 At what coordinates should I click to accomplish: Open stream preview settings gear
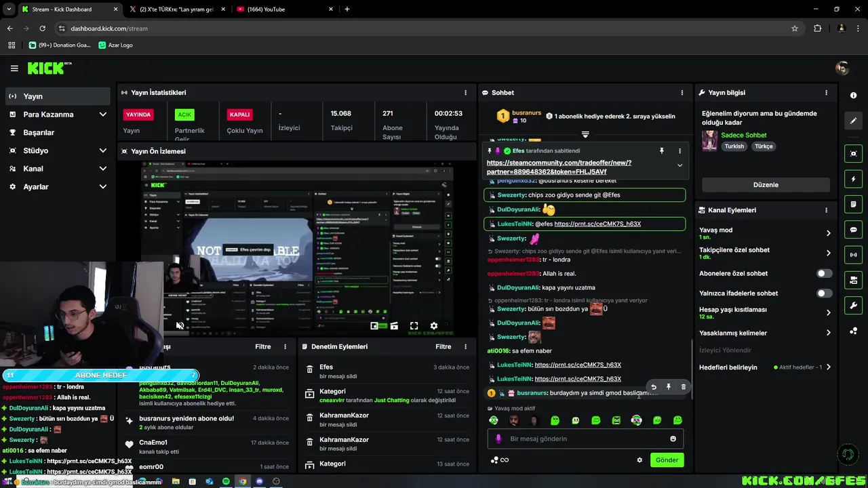coord(434,326)
